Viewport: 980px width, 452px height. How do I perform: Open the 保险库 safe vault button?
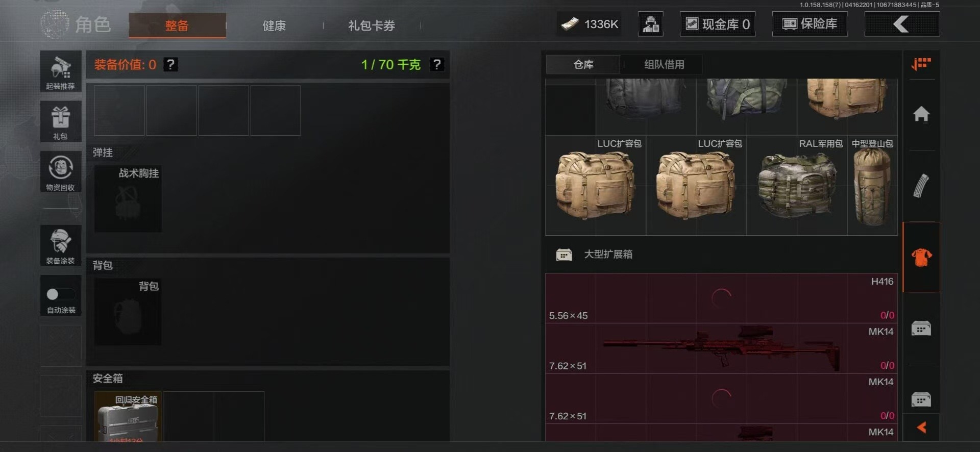(x=810, y=24)
